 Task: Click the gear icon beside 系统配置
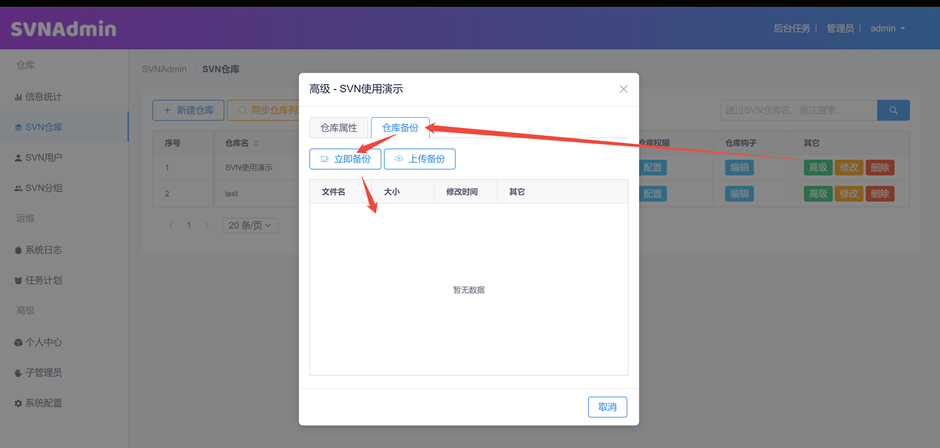pos(18,403)
